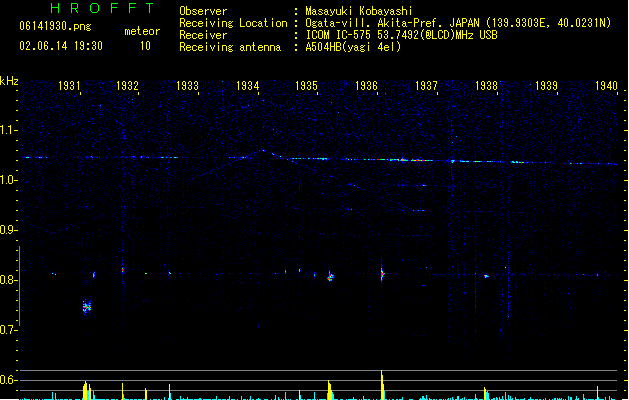Click the Receiving antenna label
Viewport: 629px width, 400px height.
230,47
